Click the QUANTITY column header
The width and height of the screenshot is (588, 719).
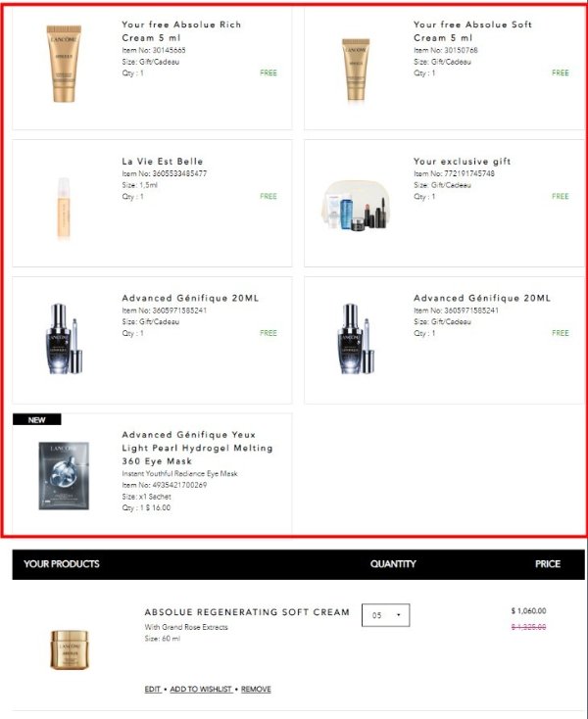393,564
